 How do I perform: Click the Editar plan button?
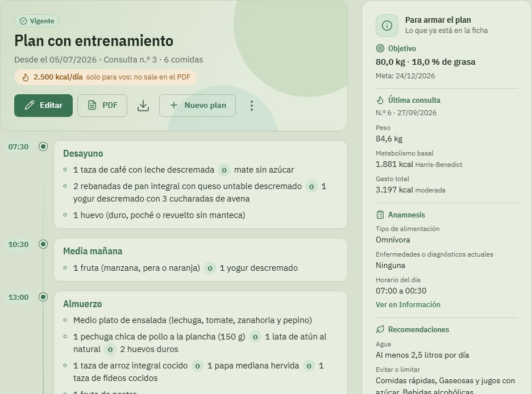click(x=43, y=106)
